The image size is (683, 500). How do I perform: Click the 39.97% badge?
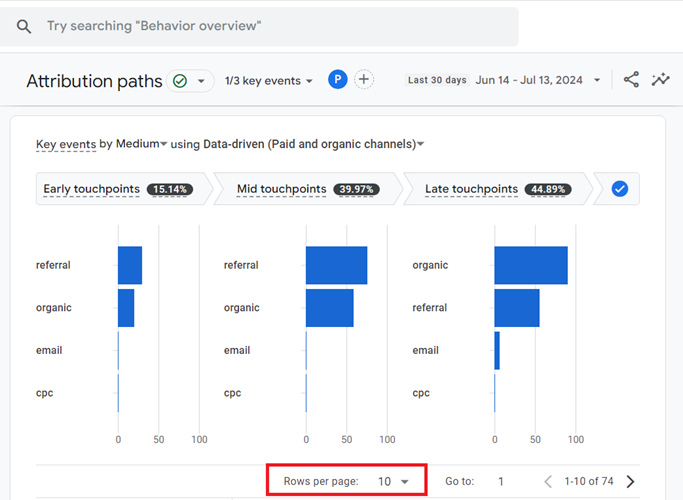coord(356,189)
